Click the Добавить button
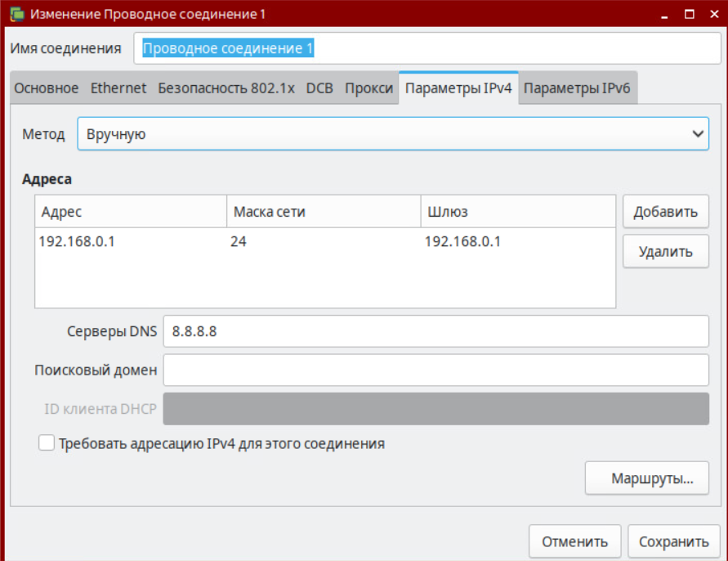Viewport: 728px width, 561px height. [x=666, y=212]
